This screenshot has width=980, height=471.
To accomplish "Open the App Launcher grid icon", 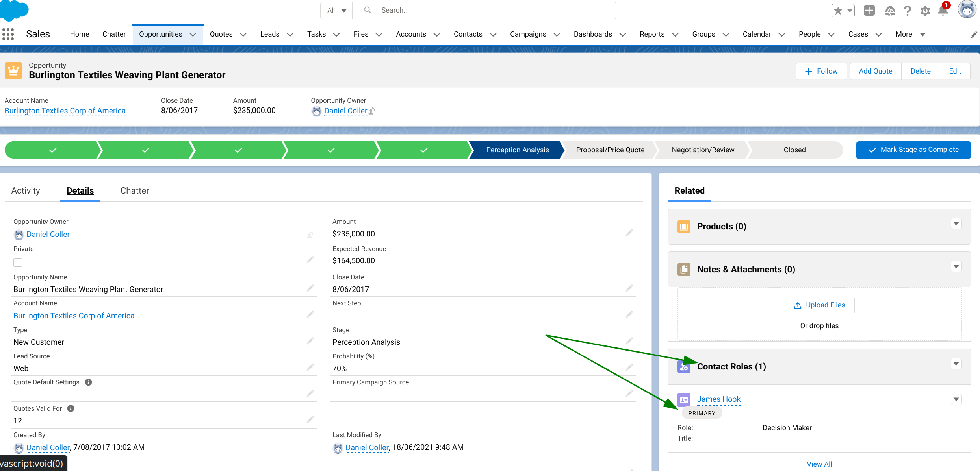I will (x=8, y=34).
